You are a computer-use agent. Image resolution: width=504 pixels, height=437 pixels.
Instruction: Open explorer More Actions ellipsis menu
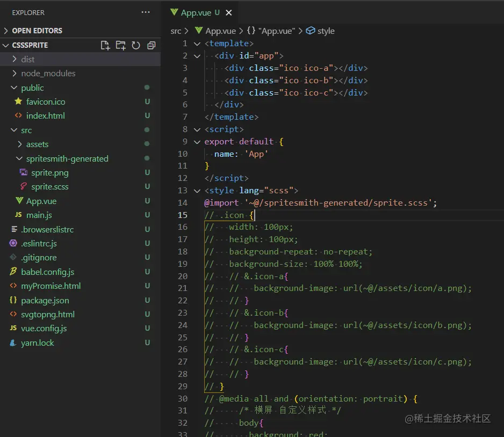(x=146, y=12)
